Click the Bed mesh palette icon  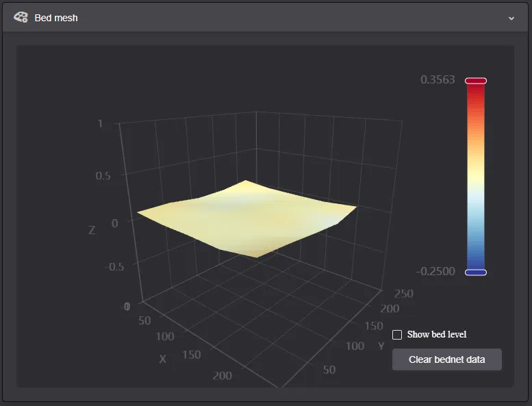[x=21, y=17]
